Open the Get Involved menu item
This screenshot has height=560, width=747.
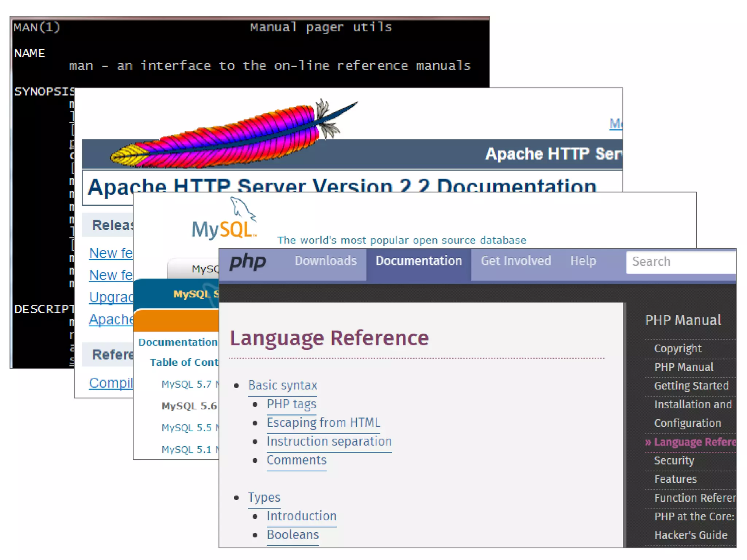516,261
